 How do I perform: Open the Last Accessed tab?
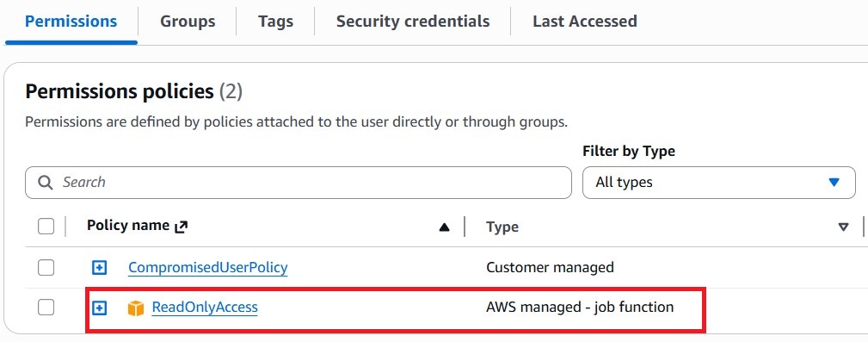tap(585, 22)
